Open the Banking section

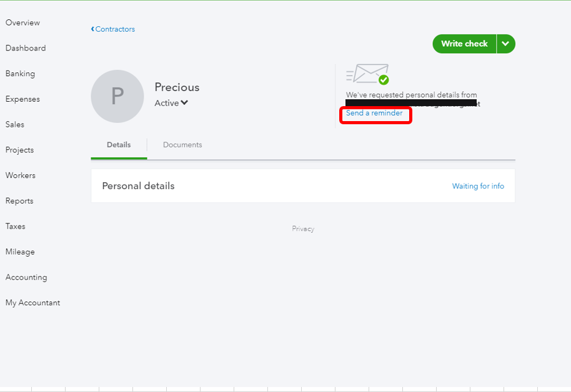point(20,74)
